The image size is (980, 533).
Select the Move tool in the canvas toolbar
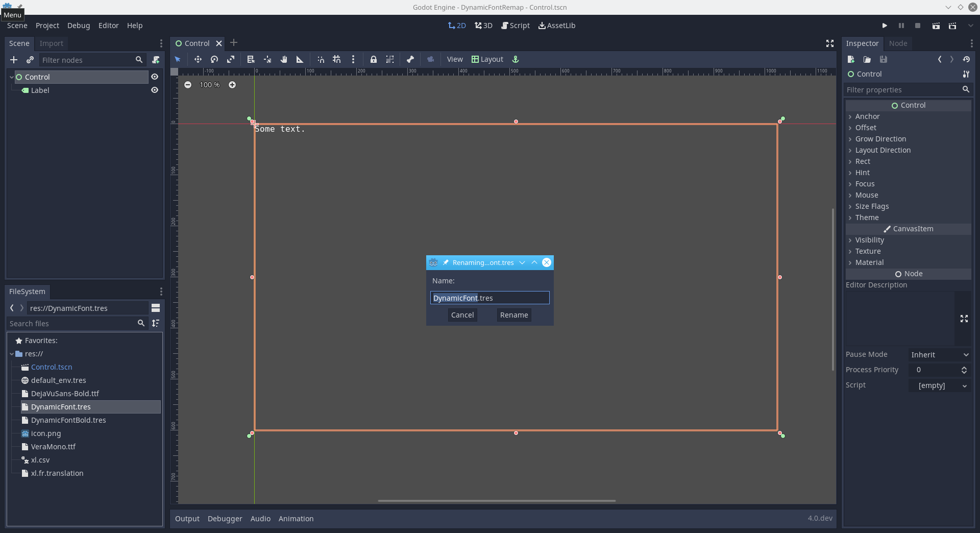[198, 59]
